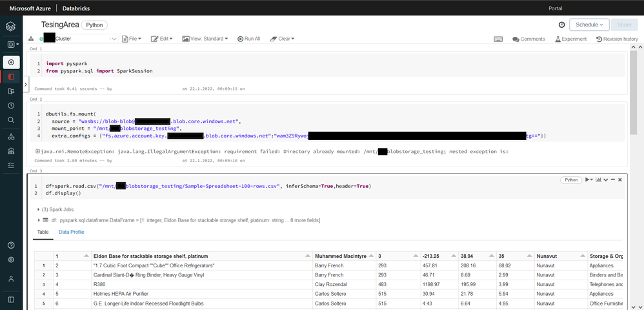The height and width of the screenshot is (310, 644).
Task: Open the Help question mark icon
Action: point(11,245)
